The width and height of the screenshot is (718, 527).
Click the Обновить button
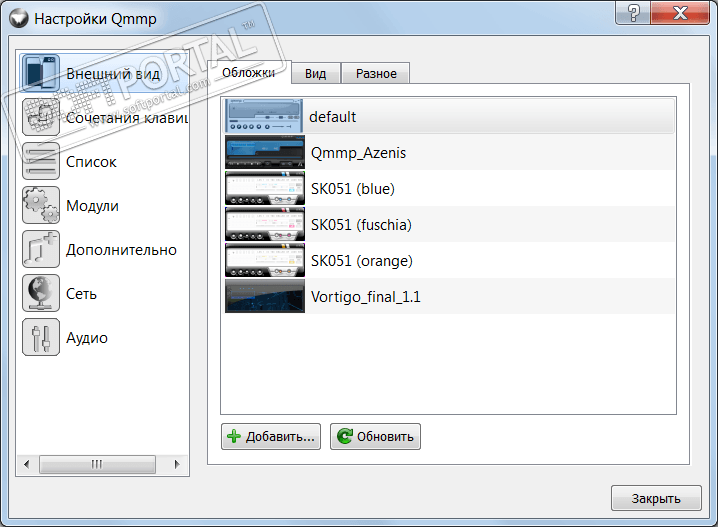point(375,436)
